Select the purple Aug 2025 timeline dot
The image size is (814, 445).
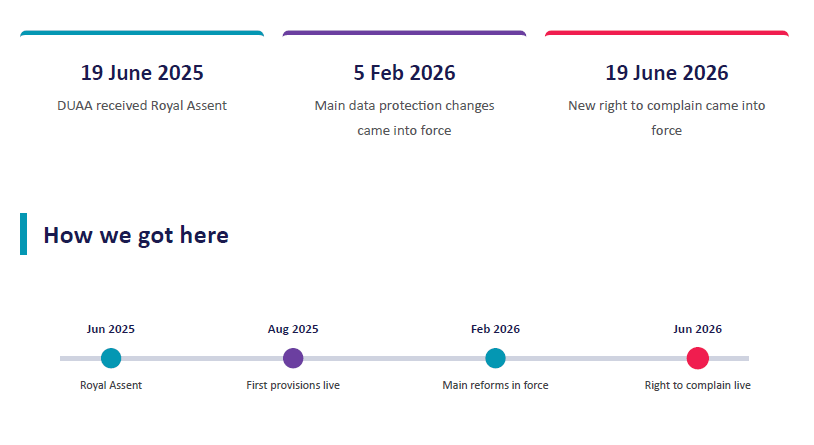tap(293, 358)
